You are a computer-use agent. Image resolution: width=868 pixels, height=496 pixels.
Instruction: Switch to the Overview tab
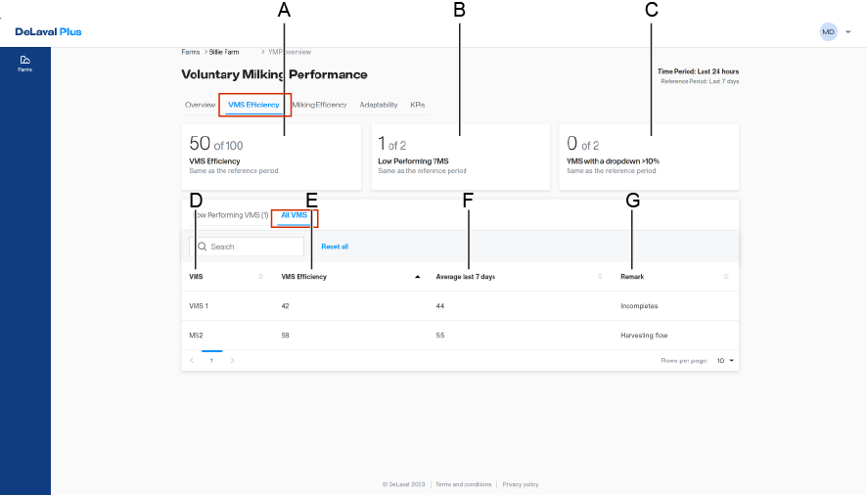[x=200, y=105]
